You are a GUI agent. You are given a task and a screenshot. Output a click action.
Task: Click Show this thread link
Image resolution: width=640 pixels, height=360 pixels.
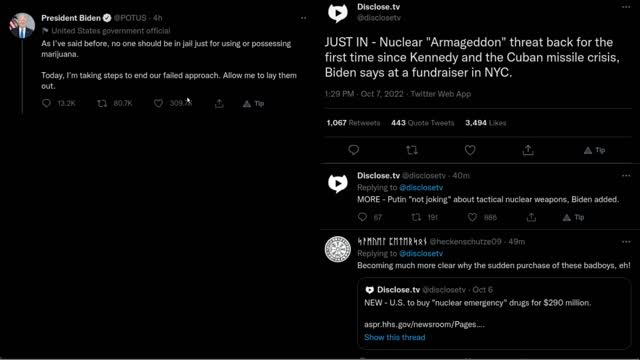[394, 338]
